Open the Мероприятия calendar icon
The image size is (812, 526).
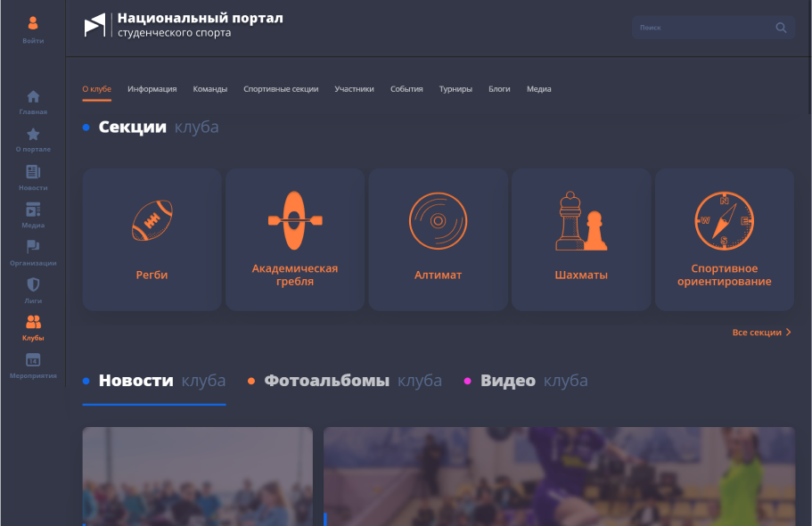click(33, 360)
